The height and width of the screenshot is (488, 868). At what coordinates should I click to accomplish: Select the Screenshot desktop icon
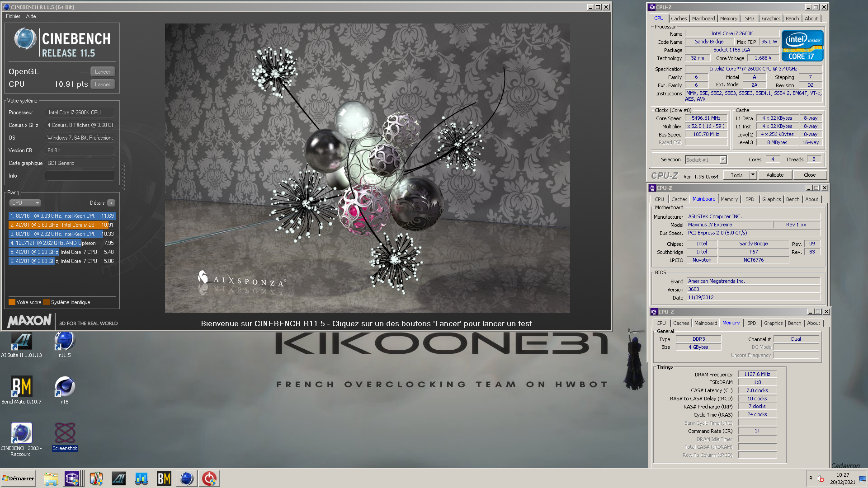(x=65, y=436)
